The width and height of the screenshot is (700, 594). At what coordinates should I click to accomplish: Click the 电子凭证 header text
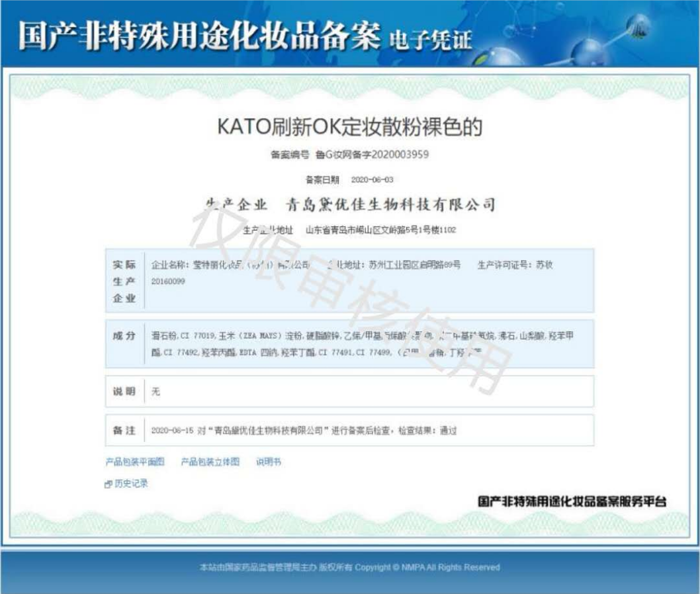click(x=430, y=39)
